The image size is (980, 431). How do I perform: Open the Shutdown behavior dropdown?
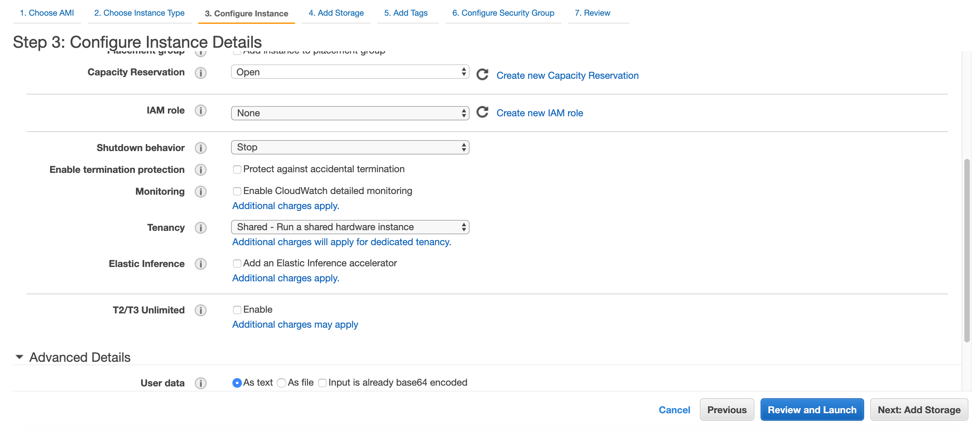coord(350,147)
